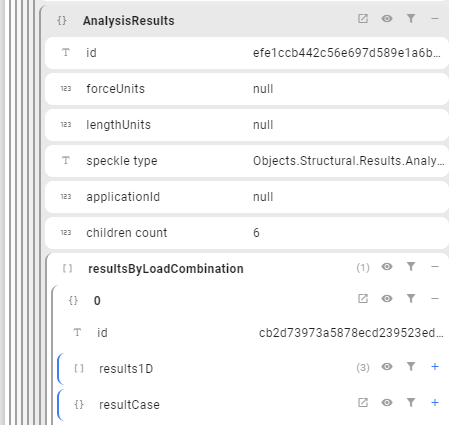
Task: Toggle visibility of resultsByLoadCombination list
Action: tap(387, 267)
